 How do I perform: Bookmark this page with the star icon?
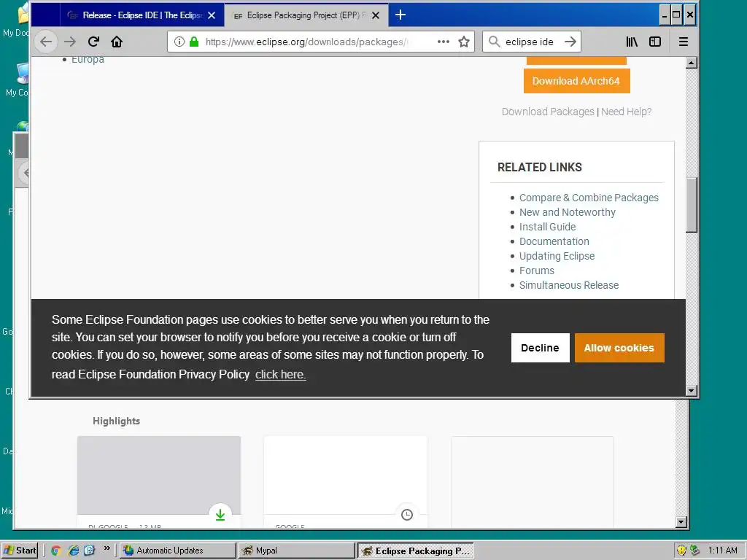tap(464, 42)
